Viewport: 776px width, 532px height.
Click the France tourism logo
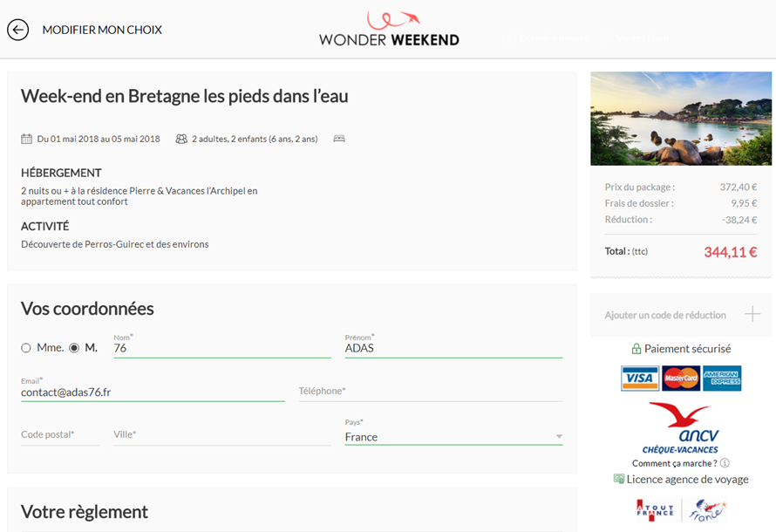pos(708,510)
